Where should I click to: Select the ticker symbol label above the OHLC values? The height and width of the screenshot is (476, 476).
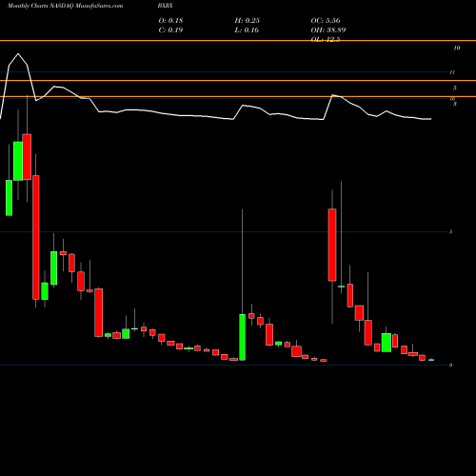[x=165, y=6]
